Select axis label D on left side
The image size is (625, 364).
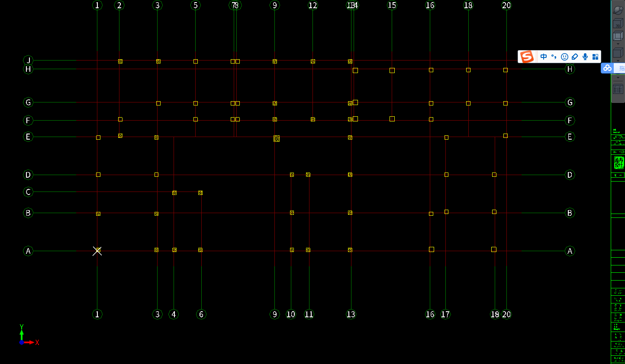[28, 175]
